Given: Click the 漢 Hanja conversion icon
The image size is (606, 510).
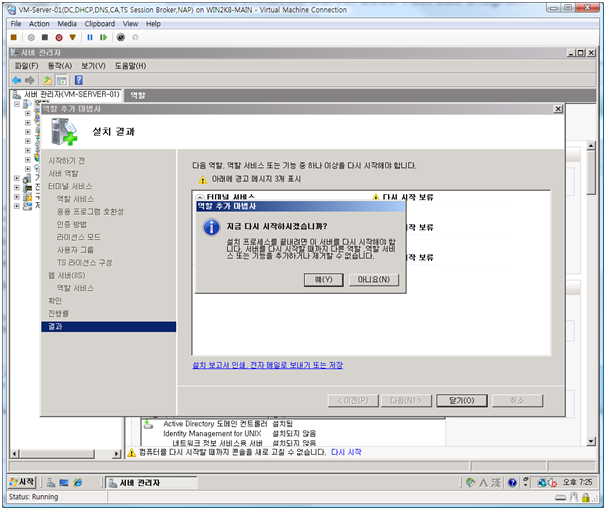Looking at the screenshot, I should pyautogui.click(x=496, y=483).
